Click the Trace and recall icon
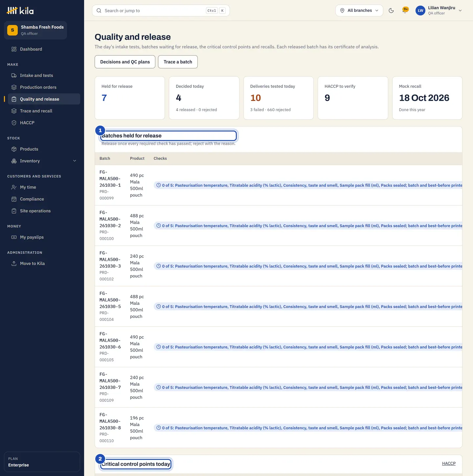Screen dimensions: 473x476 point(14,111)
